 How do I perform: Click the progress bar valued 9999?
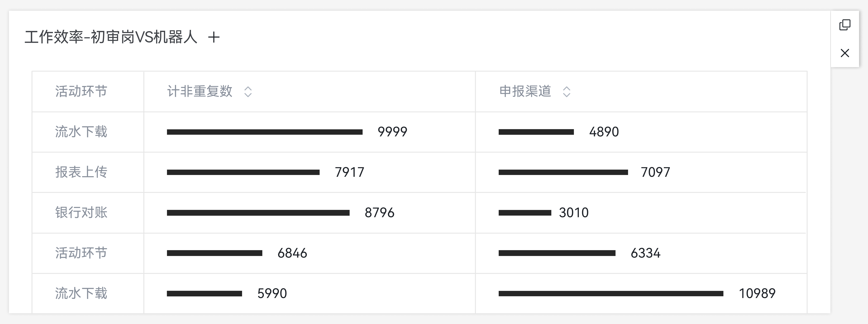tap(265, 132)
